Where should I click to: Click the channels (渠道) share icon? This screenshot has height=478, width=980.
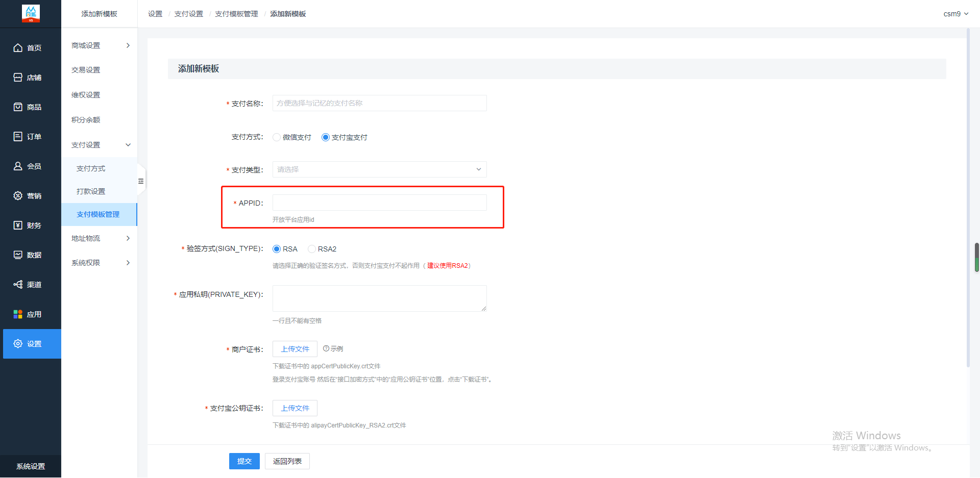tap(18, 285)
